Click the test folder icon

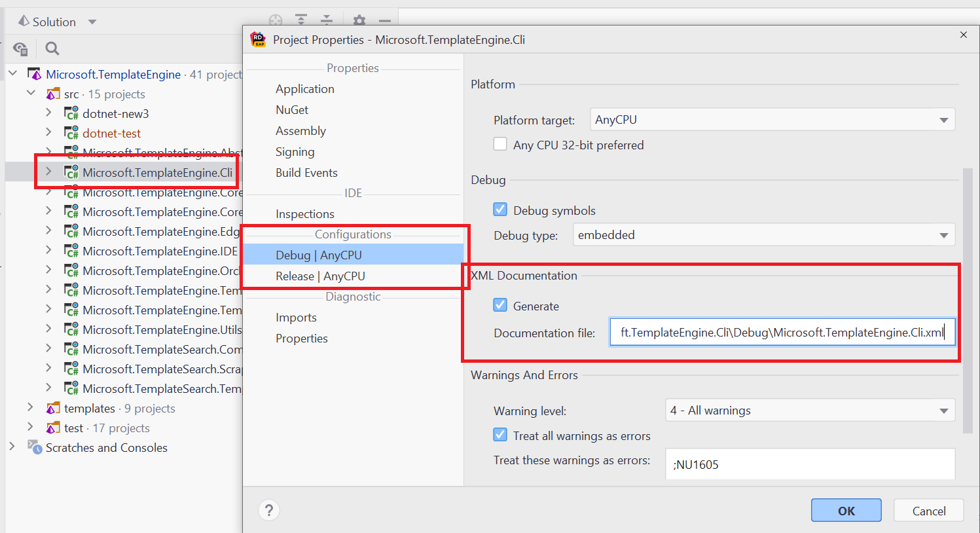pos(53,428)
